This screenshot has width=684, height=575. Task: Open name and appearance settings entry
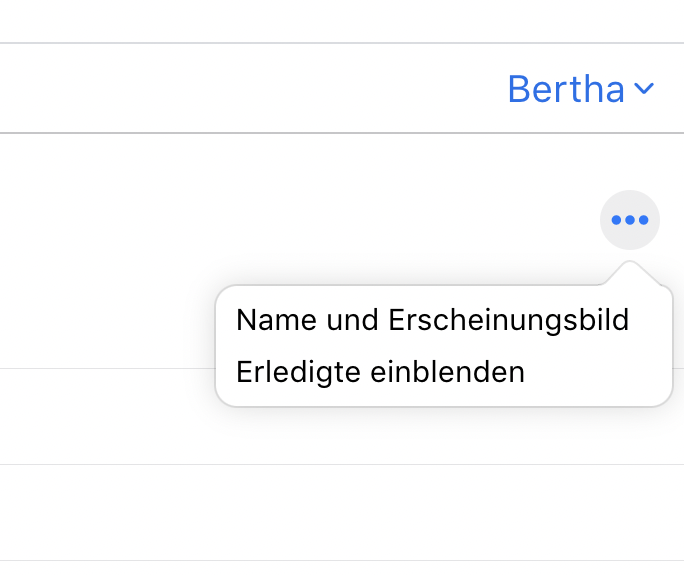click(x=432, y=320)
